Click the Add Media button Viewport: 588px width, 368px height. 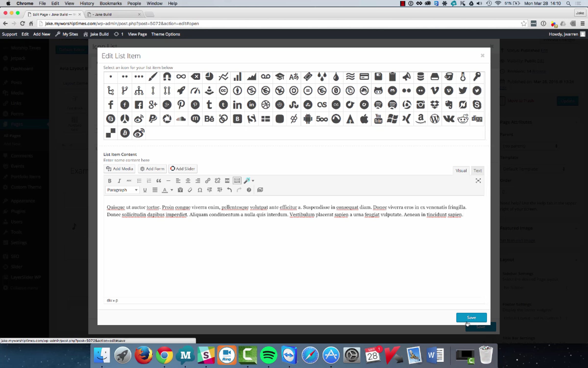tap(120, 169)
